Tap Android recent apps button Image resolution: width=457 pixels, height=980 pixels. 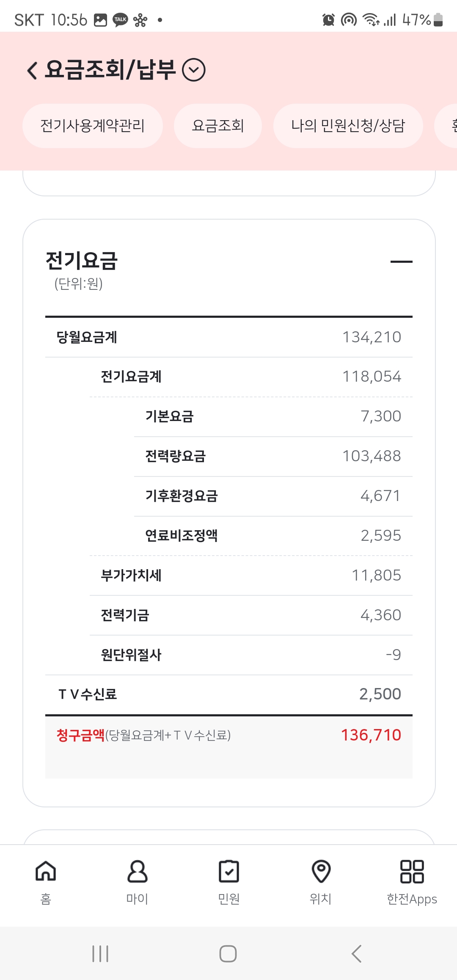click(x=100, y=953)
